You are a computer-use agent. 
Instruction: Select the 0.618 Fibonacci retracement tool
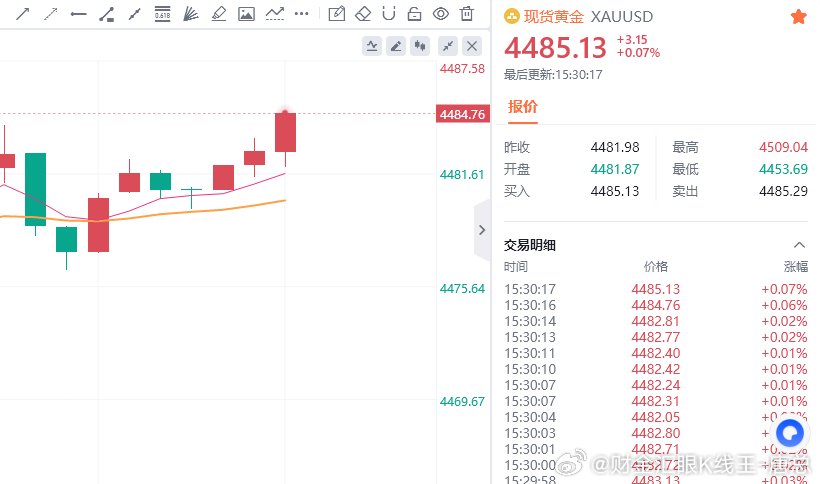click(x=163, y=14)
